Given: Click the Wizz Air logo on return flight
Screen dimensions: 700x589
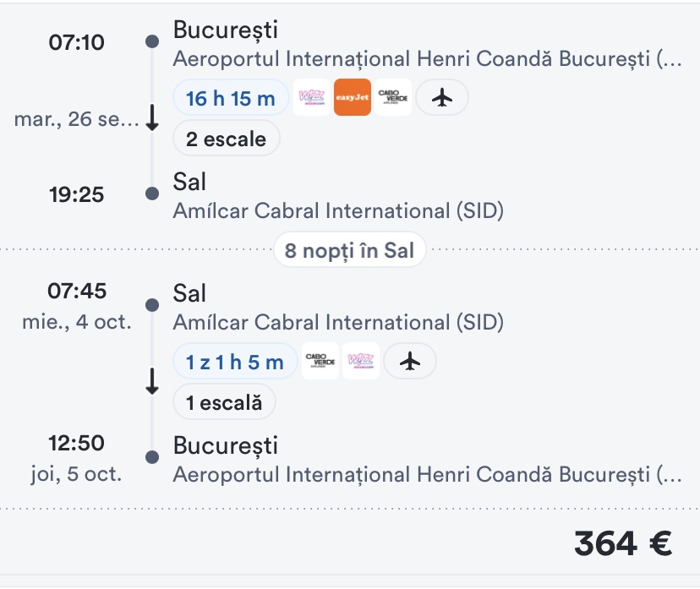Looking at the screenshot, I should (x=361, y=362).
